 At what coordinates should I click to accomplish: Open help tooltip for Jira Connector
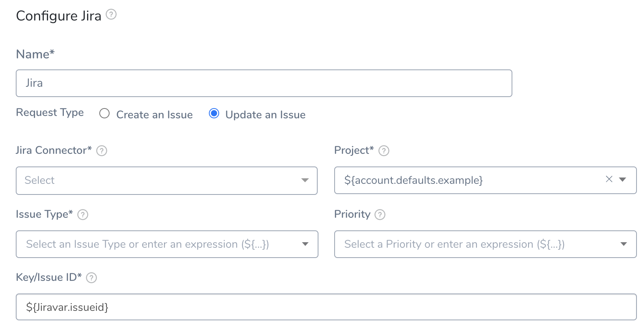(x=102, y=151)
